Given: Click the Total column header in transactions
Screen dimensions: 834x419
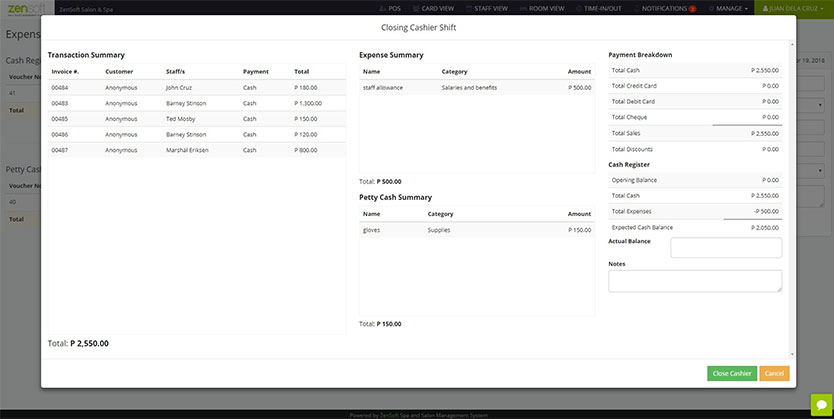Looking at the screenshot, I should point(302,71).
